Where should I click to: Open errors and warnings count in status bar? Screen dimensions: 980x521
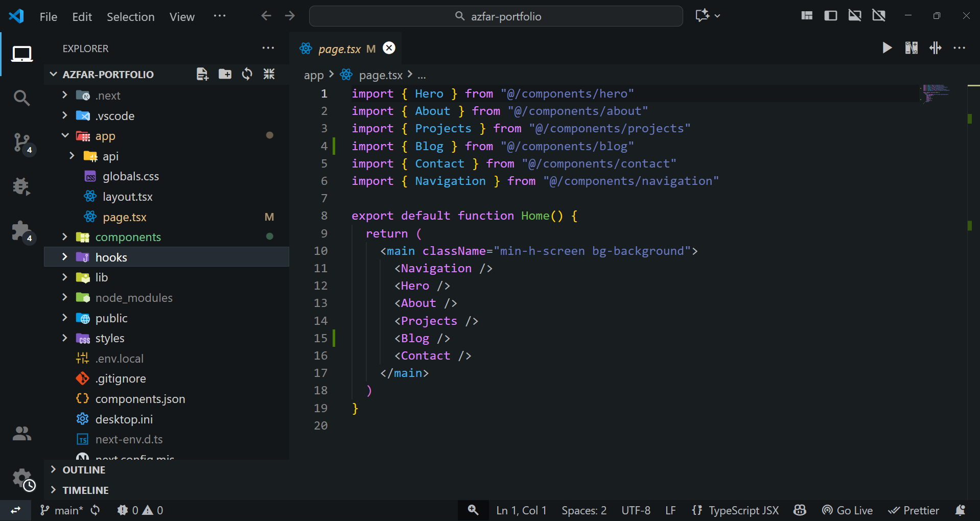click(140, 510)
